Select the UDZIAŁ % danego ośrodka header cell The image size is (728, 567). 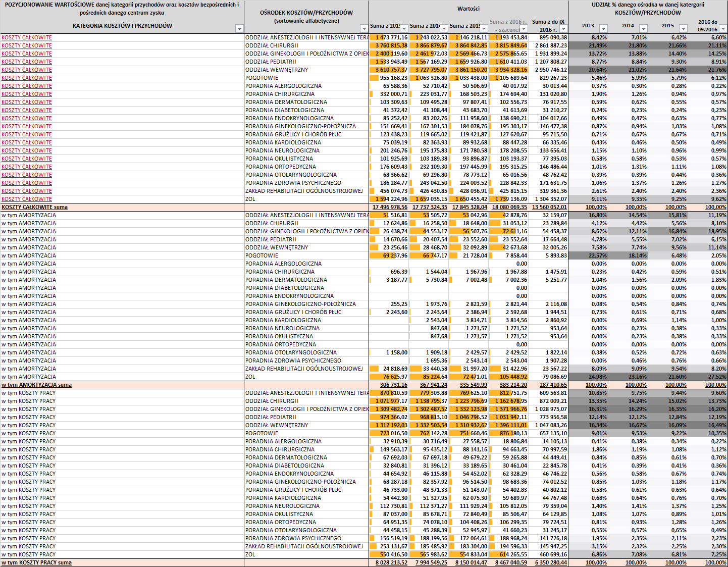pos(648,9)
